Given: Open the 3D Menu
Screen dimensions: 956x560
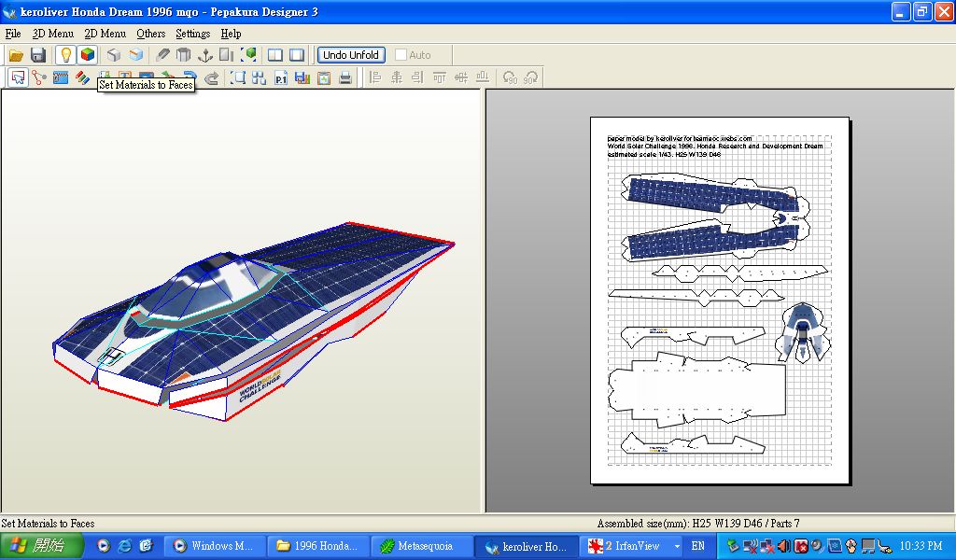Looking at the screenshot, I should pos(53,34).
